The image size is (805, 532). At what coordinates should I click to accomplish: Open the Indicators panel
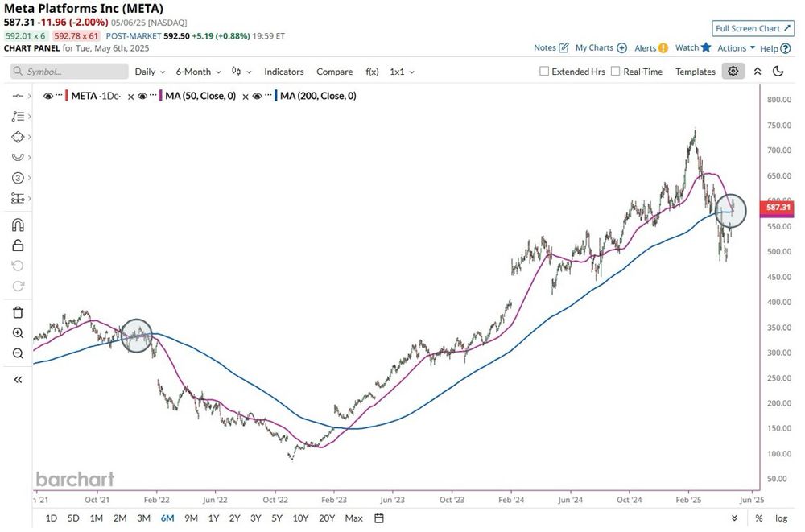(x=284, y=72)
